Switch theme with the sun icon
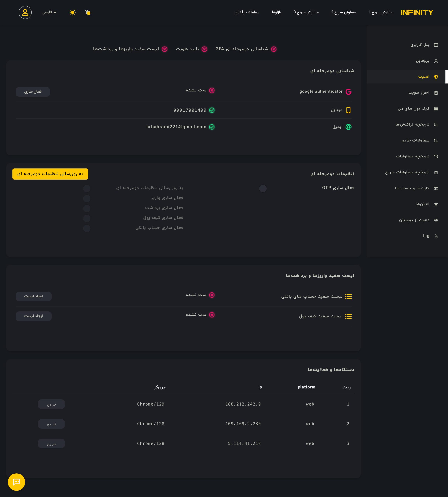 pyautogui.click(x=72, y=13)
